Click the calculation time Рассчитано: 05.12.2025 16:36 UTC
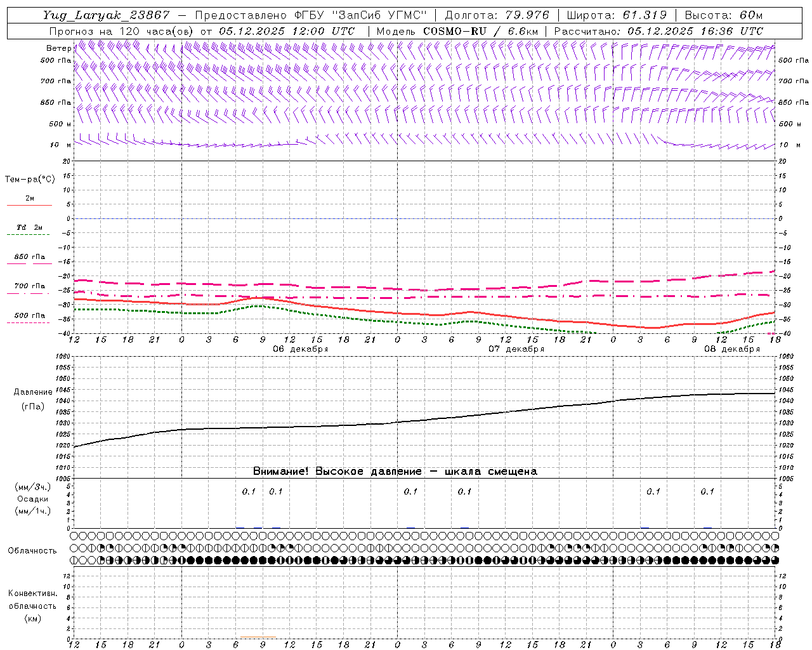 click(658, 31)
